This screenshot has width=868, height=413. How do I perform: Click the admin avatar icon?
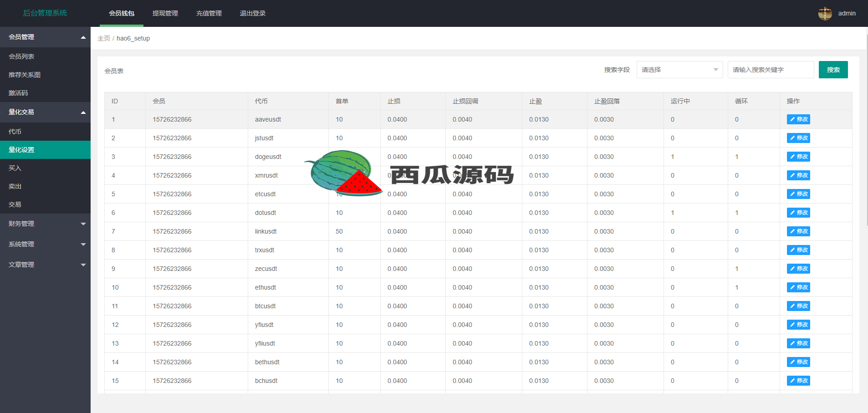(x=825, y=13)
